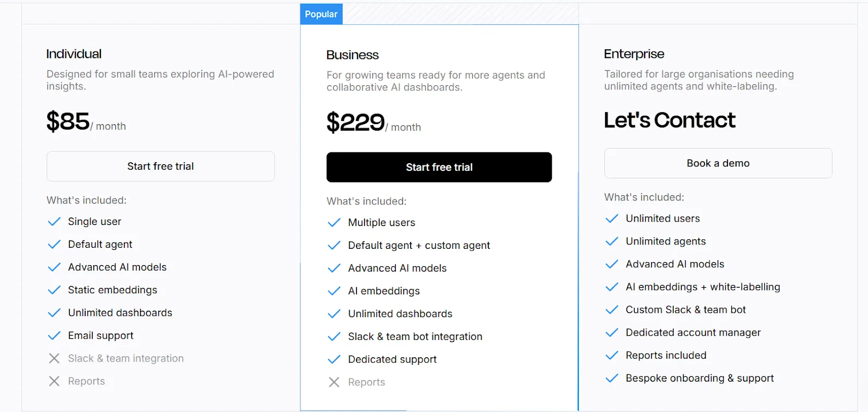Select the Enterprise plan heading
The image size is (868, 412).
coord(634,54)
